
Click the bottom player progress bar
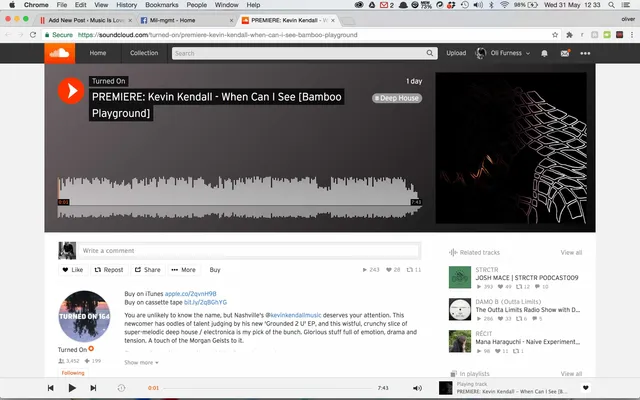(268, 388)
